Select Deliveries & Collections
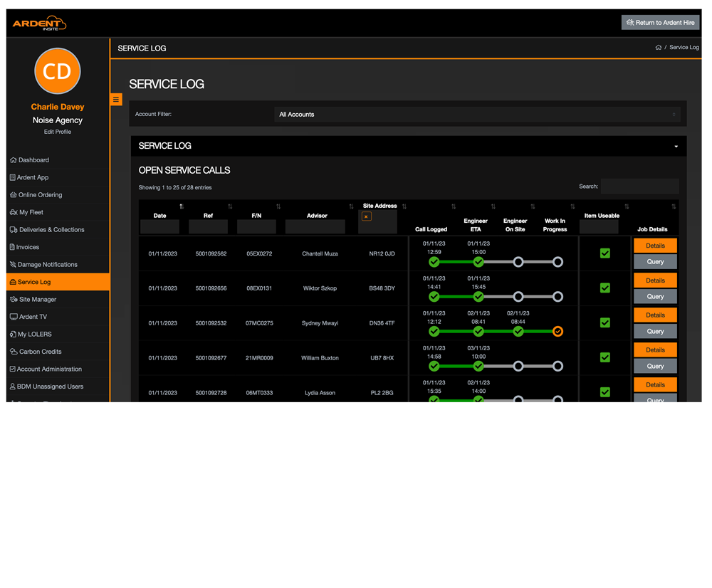 58,230
